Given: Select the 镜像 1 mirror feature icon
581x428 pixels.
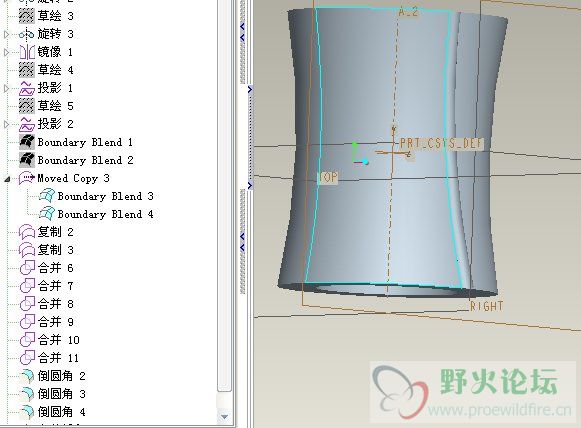Looking at the screenshot, I should [x=27, y=52].
